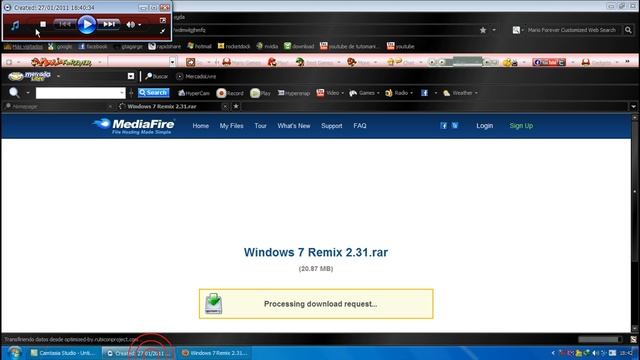
Task: Open the rocketdock bookmark
Action: 234,47
